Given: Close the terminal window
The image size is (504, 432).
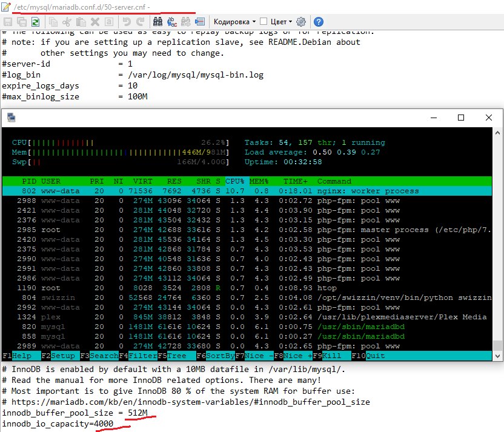Looking at the screenshot, I should pos(489,118).
